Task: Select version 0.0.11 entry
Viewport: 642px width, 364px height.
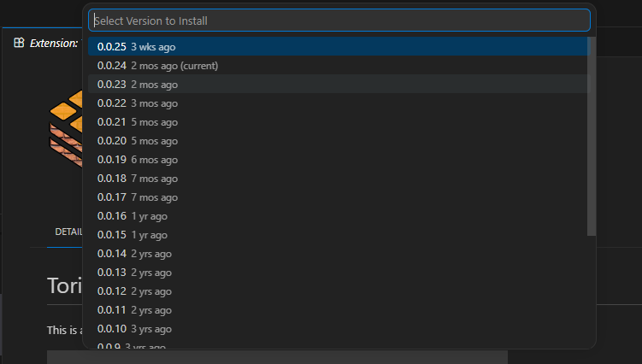Action: click(x=134, y=310)
